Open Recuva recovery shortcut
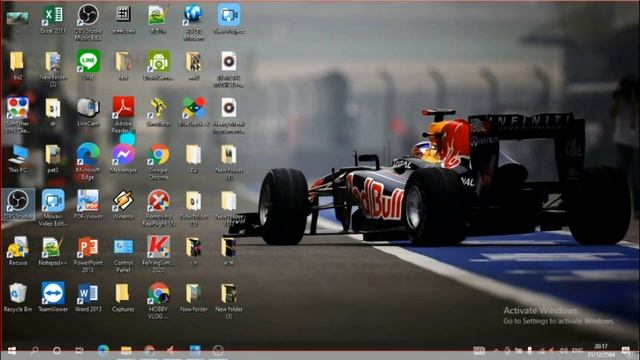The image size is (640, 360). [x=18, y=251]
